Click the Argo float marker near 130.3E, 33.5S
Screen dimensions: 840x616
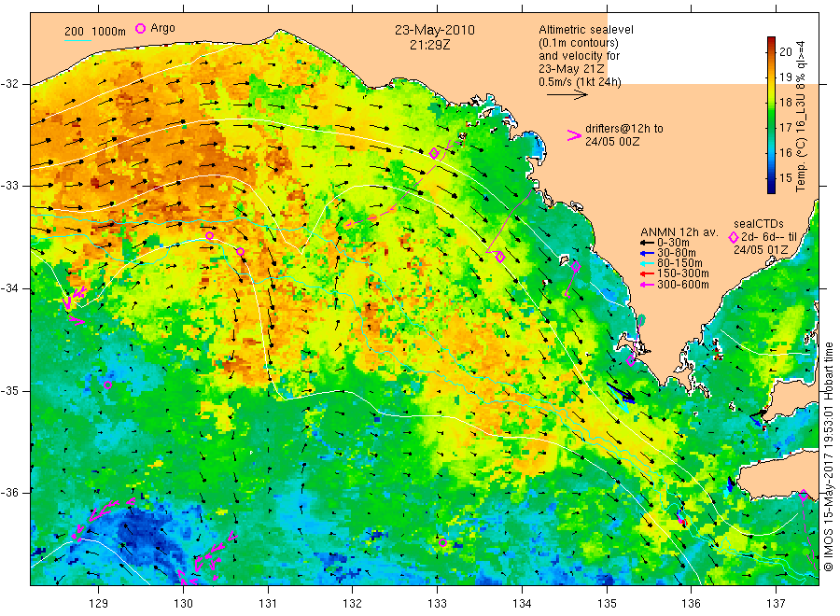click(209, 236)
